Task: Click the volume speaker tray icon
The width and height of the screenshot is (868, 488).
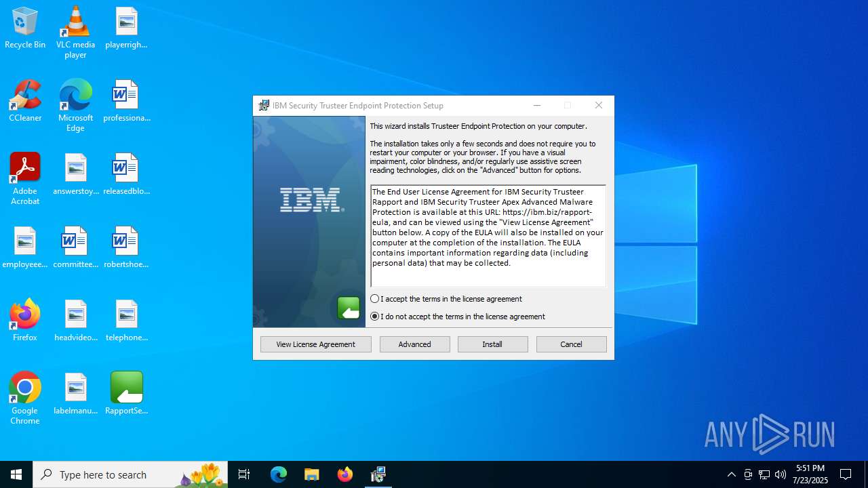Action: click(781, 474)
